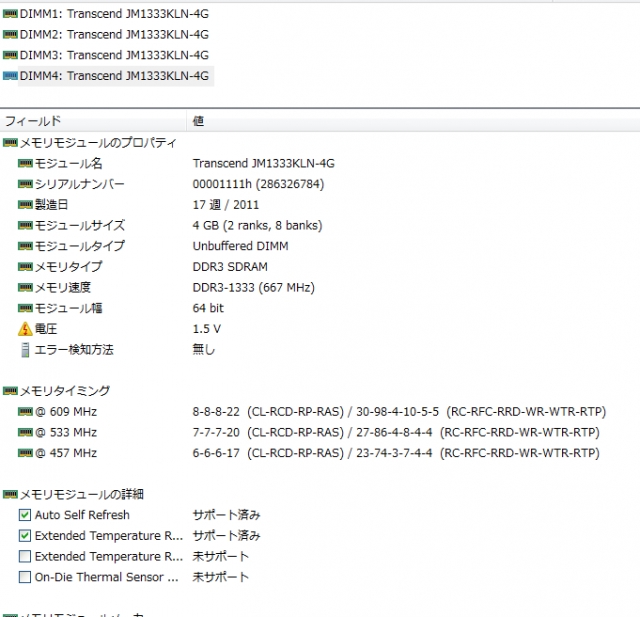Select the serial value 00001111h (286326784)

(258, 184)
